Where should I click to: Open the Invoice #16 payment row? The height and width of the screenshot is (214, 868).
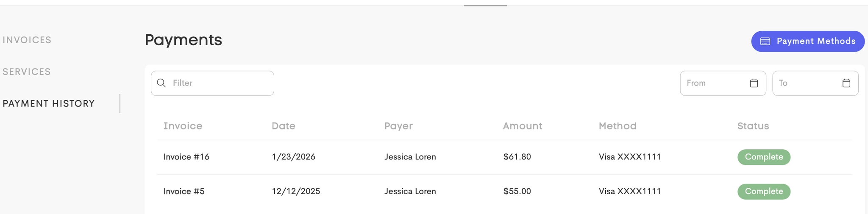tap(186, 157)
